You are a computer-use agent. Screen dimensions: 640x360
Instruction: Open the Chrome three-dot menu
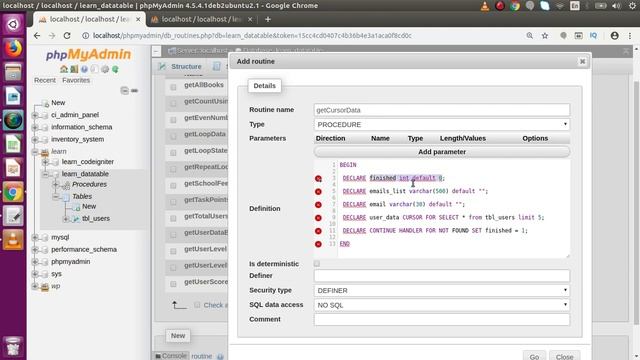tap(630, 36)
